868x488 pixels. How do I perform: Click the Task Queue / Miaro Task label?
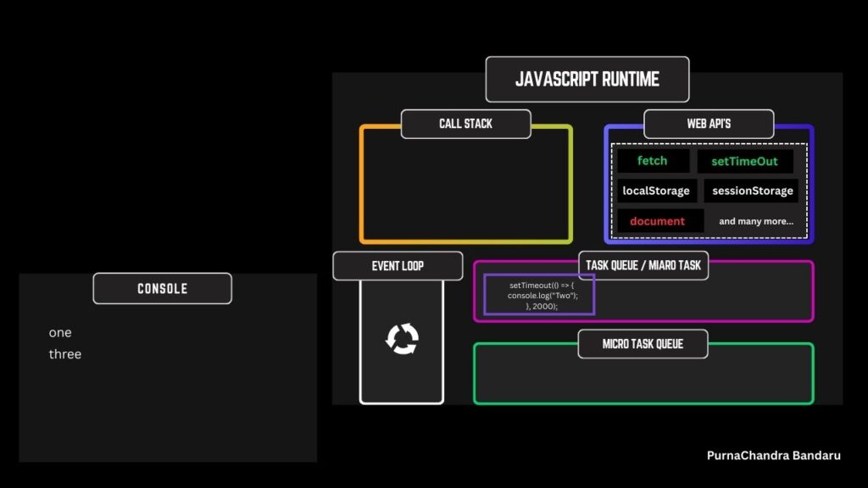tap(643, 266)
